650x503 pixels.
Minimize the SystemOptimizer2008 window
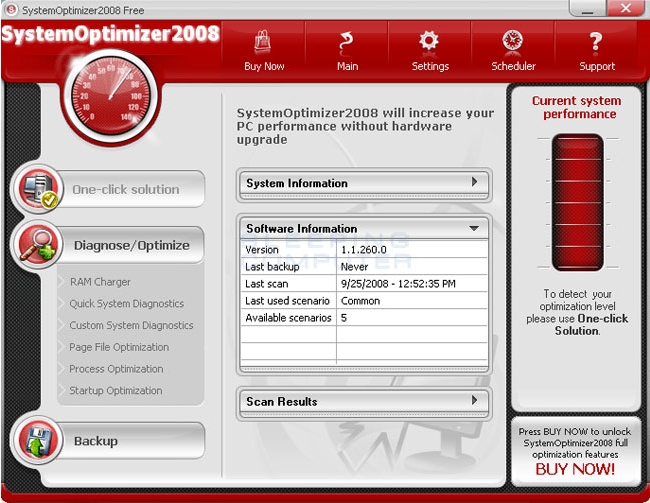click(x=587, y=8)
